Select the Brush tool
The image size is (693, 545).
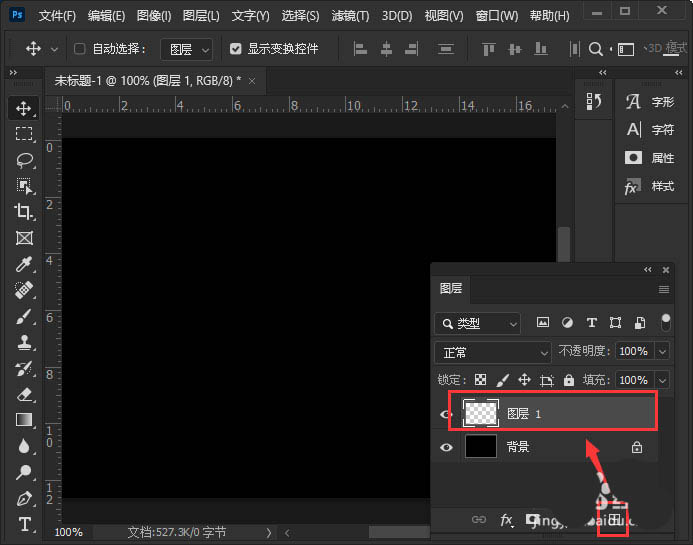(x=24, y=316)
